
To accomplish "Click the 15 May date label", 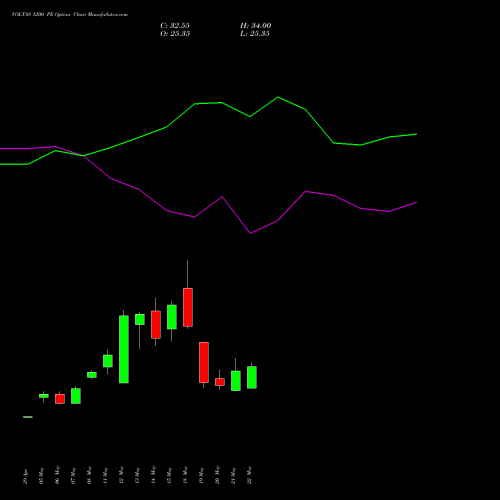I will pyautogui.click(x=169, y=476).
